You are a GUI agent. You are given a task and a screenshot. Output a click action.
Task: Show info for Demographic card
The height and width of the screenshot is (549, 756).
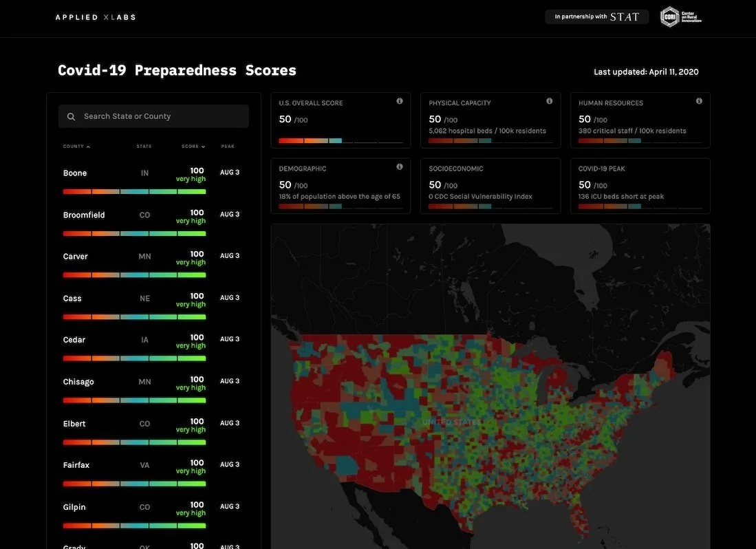point(400,166)
